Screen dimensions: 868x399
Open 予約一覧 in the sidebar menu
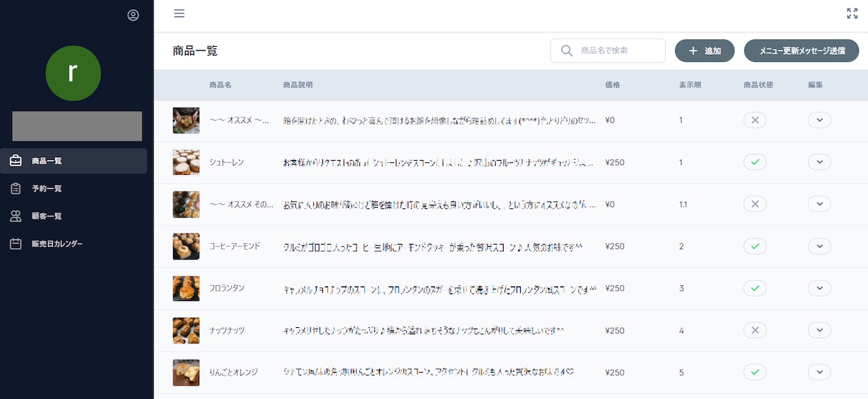(x=73, y=188)
